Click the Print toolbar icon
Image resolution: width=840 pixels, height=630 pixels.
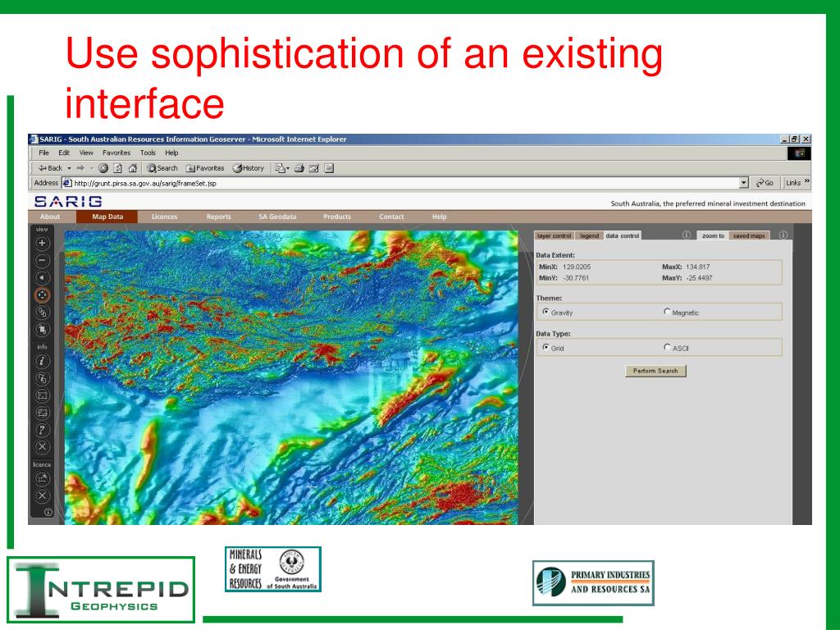[299, 168]
